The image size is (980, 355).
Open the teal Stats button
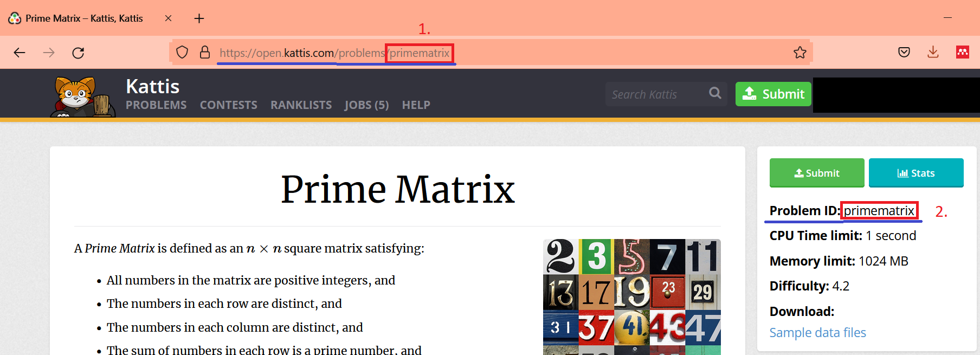tap(916, 173)
